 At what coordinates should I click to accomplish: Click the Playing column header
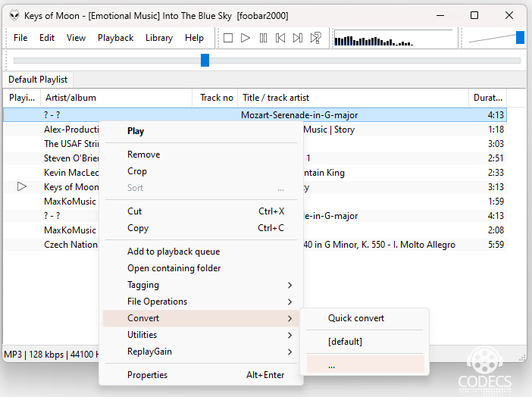[22, 98]
